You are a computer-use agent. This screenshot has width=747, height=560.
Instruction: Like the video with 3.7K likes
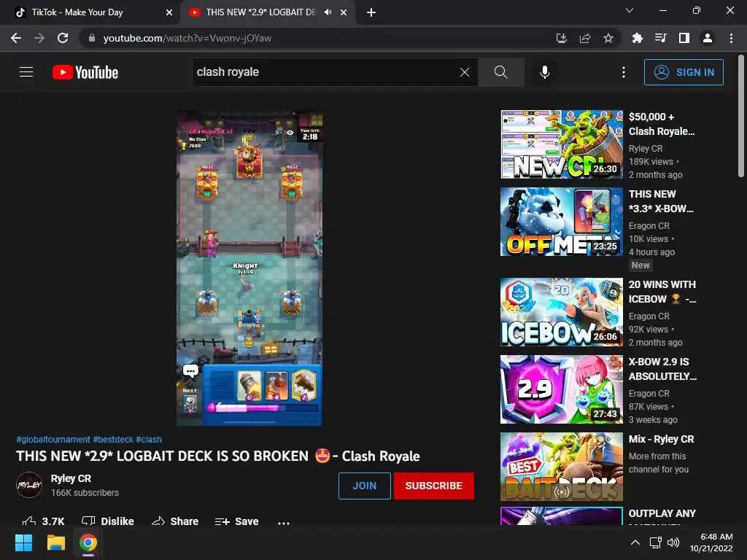click(43, 521)
